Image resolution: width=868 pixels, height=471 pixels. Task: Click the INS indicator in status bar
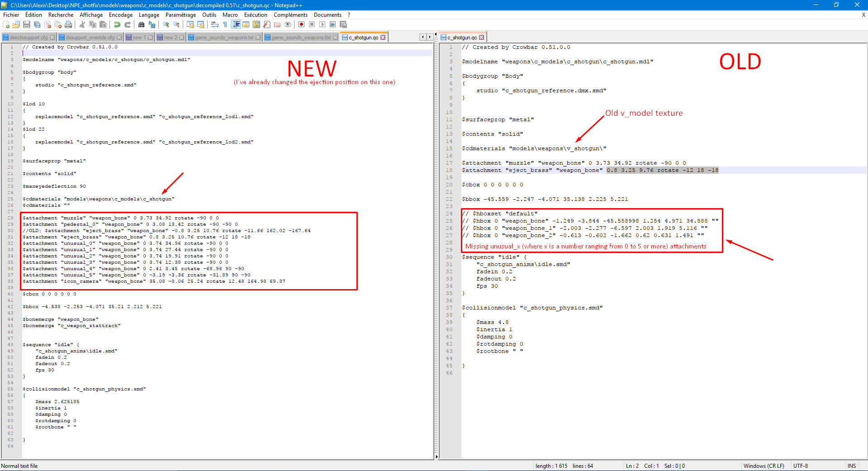pos(852,466)
